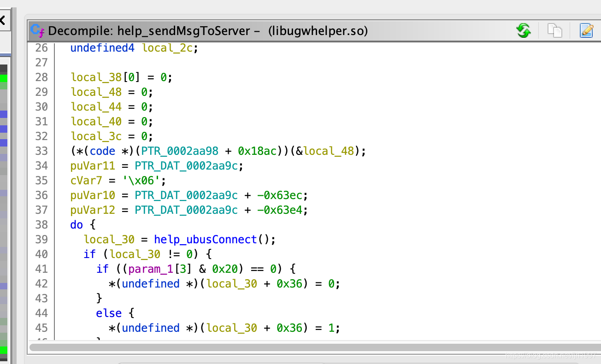
Task: Select help_ubusConnect function call on line 39
Action: pyautogui.click(x=205, y=240)
